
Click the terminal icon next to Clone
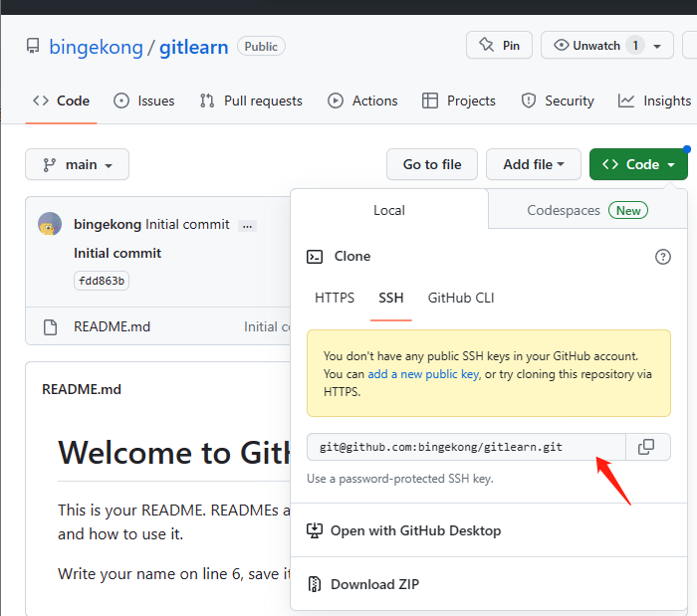pyautogui.click(x=315, y=257)
